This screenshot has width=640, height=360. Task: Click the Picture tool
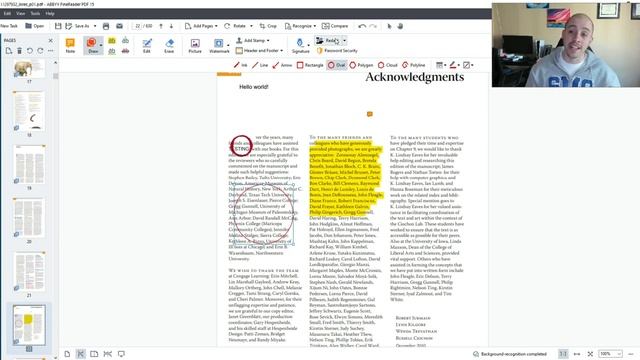pyautogui.click(x=195, y=45)
